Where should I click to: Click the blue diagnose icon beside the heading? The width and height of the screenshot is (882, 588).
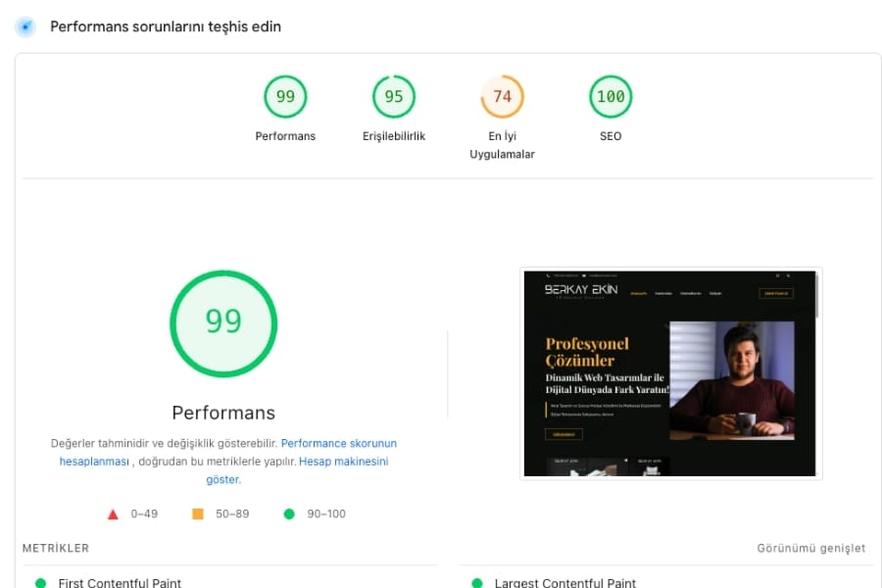point(25,26)
